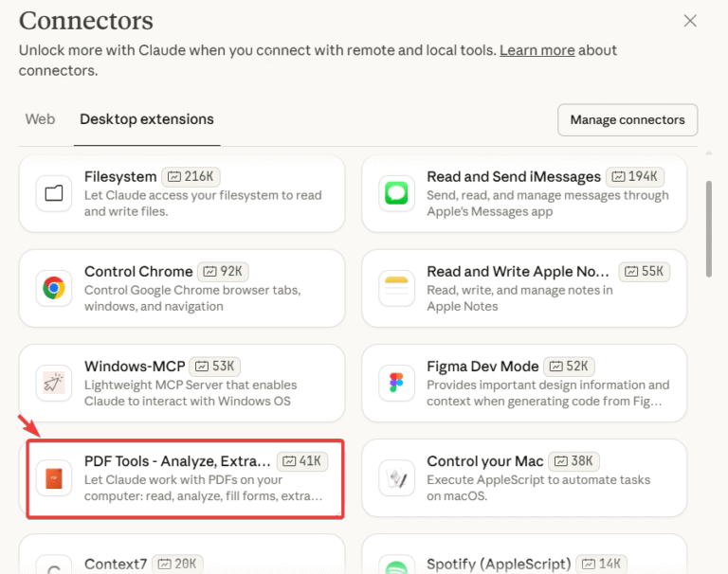Image resolution: width=728 pixels, height=574 pixels.
Task: Click the Filesystem folder icon
Action: (x=53, y=193)
